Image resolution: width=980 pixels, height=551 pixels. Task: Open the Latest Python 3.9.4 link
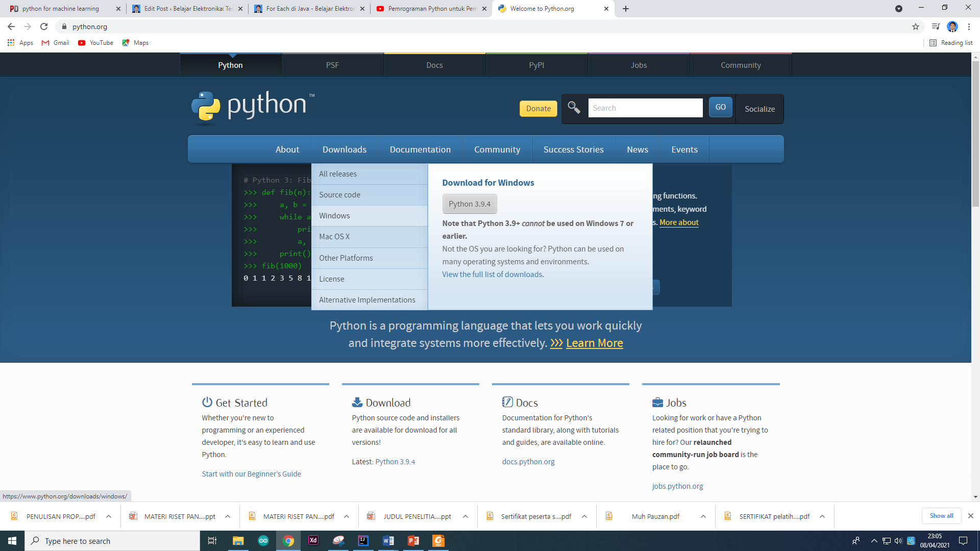[x=395, y=462]
